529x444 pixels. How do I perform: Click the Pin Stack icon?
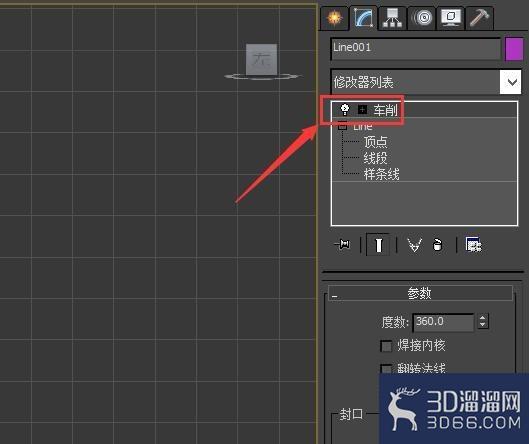pos(343,244)
